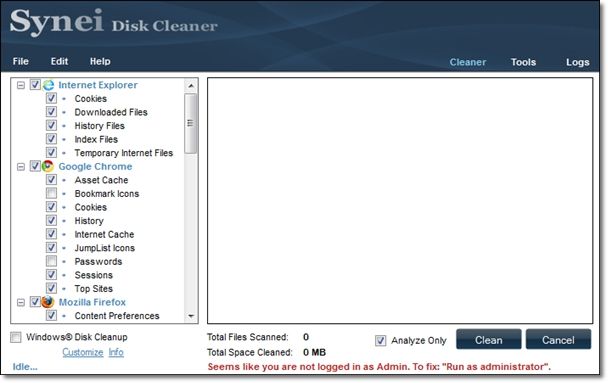608x383 pixels.
Task: Enable the Passwords checkbox
Action: coord(51,261)
